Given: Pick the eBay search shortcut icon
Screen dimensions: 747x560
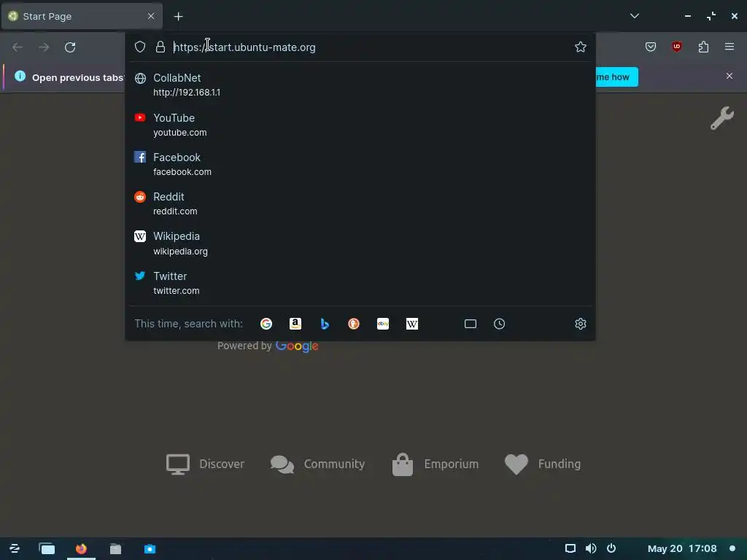Looking at the screenshot, I should 383,324.
